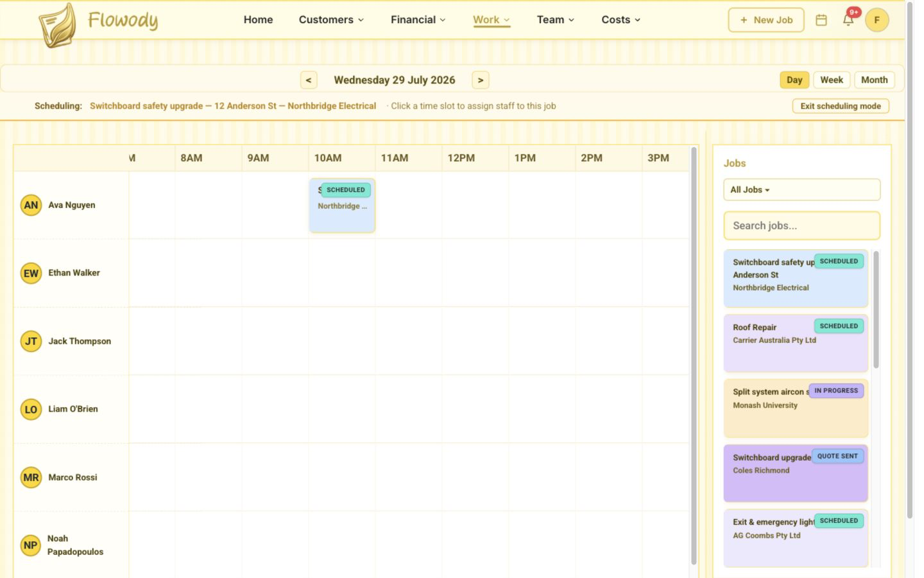Click the Flowody feather logo

click(x=58, y=25)
